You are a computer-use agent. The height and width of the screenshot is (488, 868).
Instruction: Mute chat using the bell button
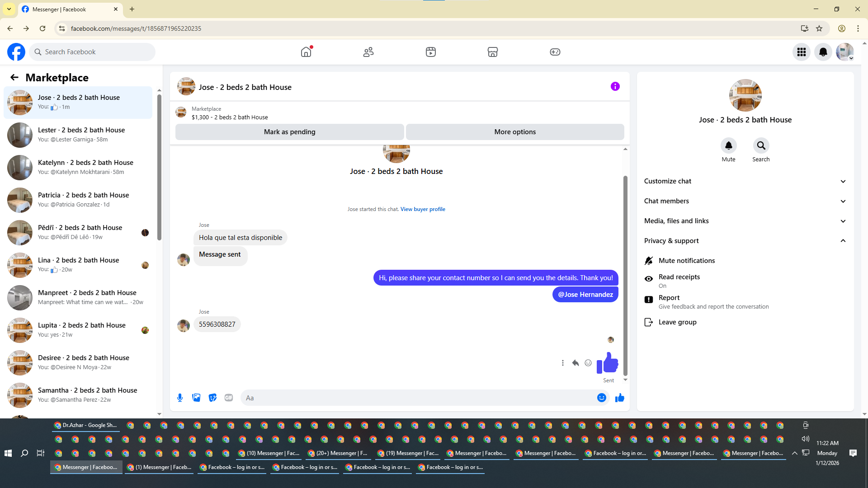click(x=728, y=146)
